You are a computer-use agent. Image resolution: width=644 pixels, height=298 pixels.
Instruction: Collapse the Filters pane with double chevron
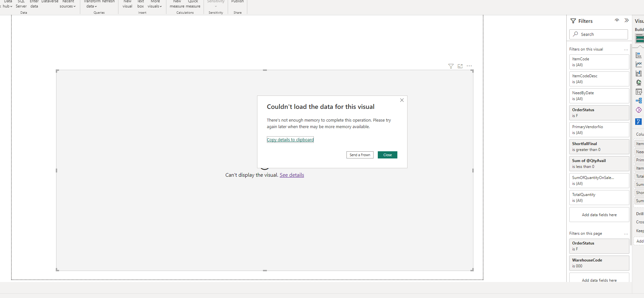pyautogui.click(x=626, y=20)
